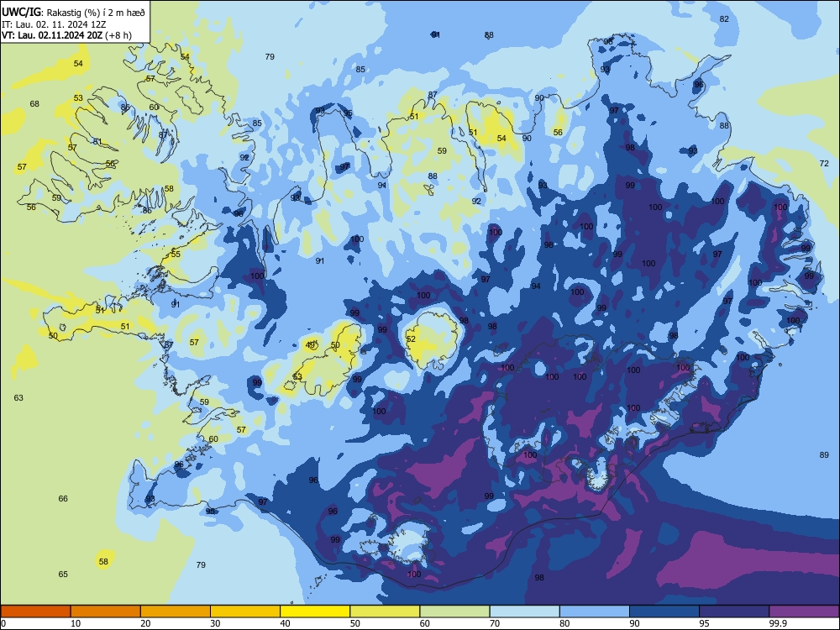840x630 pixels.
Task: Click the valid time line 'VT: Lau. 02.11.2024 20Z (+8 h)'
Action: [x=66, y=35]
